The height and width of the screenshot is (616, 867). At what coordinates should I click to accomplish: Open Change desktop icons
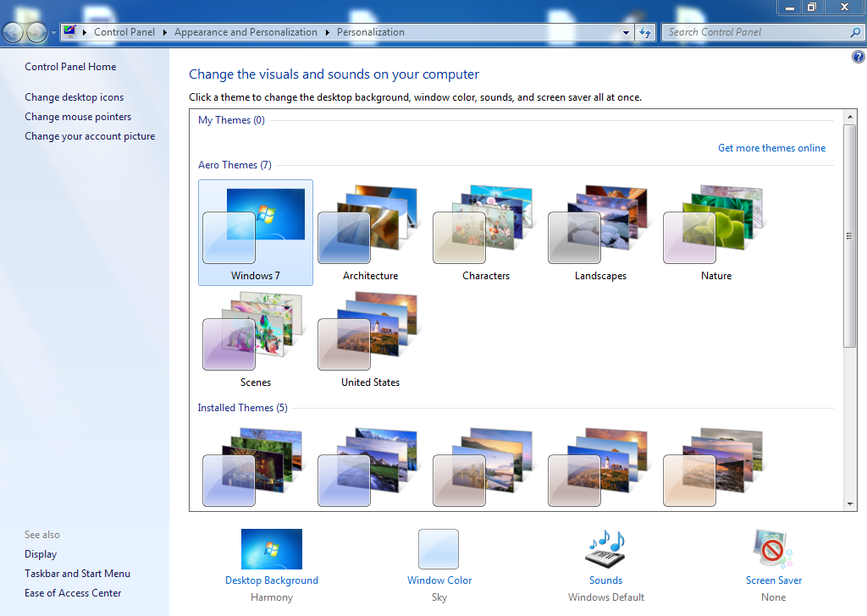click(x=75, y=97)
